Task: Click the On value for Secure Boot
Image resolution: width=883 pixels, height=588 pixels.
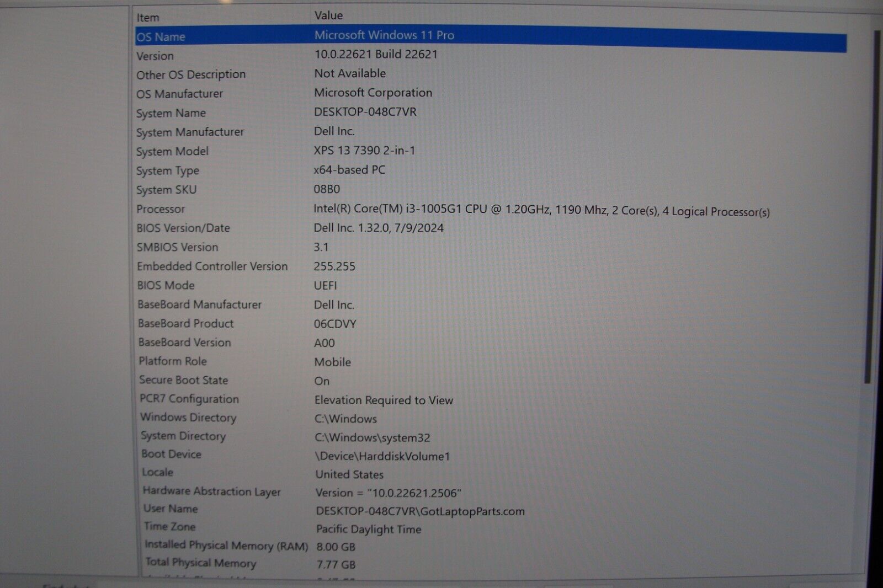Action: coord(322,381)
